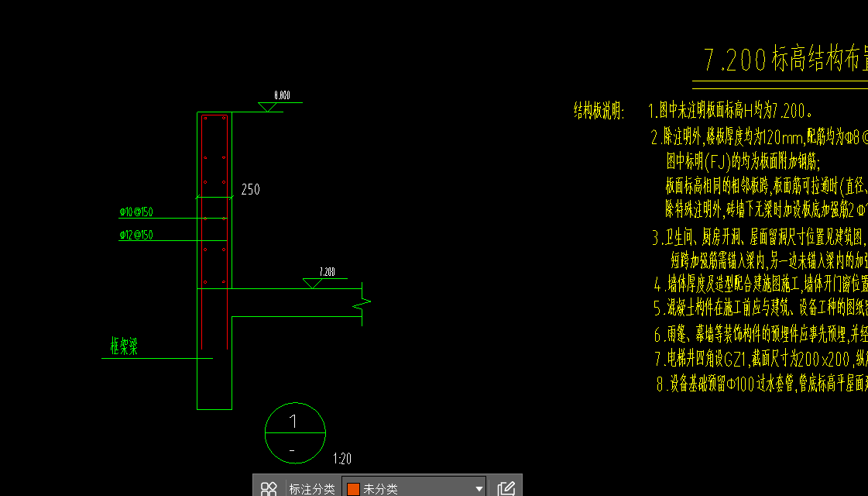Select the Φ12@150 rebar annotation
868x496 pixels.
(x=136, y=234)
